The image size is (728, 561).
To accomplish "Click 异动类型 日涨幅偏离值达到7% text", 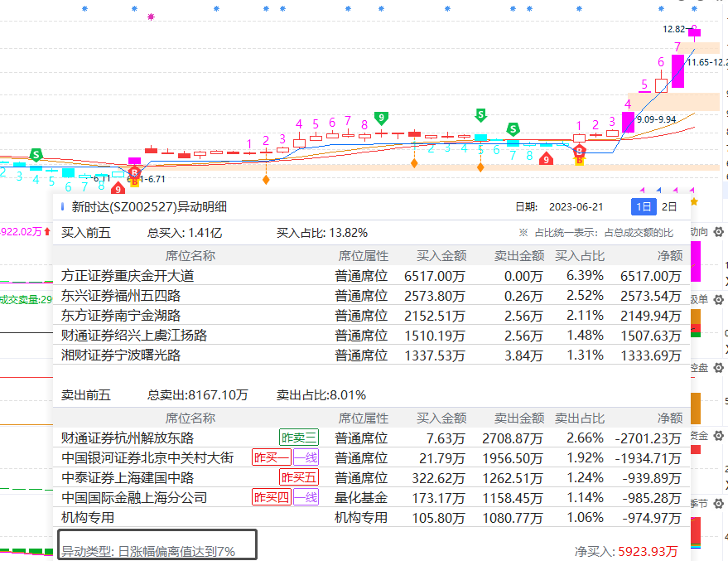I will point(148,552).
